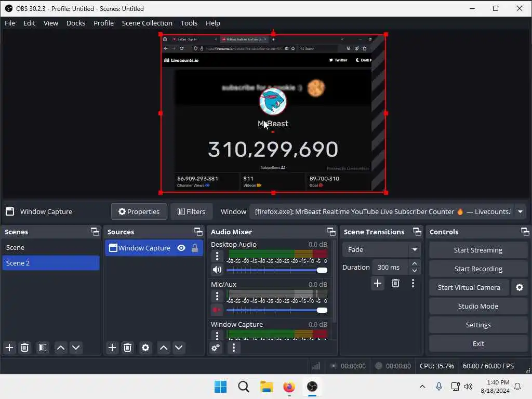The height and width of the screenshot is (399, 532).
Task: Add a new scene with plus icon
Action: point(9,348)
